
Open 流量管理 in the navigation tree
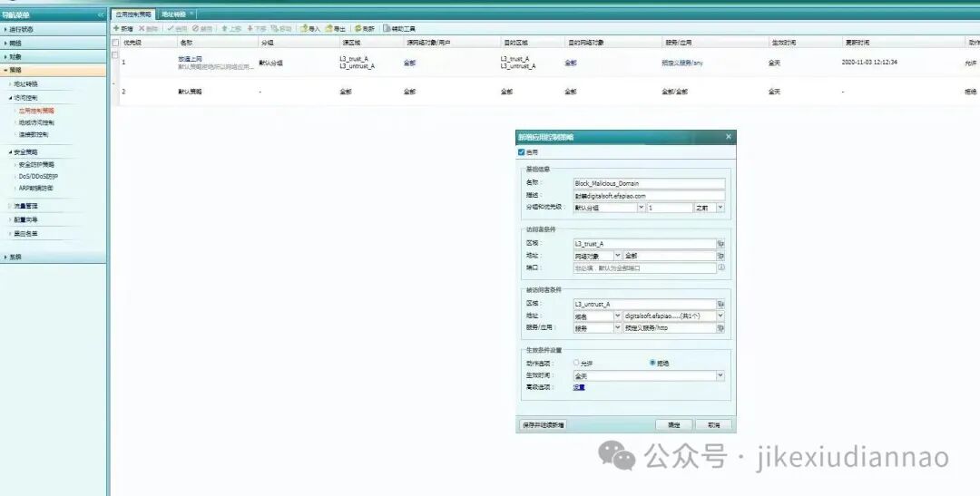[25, 206]
